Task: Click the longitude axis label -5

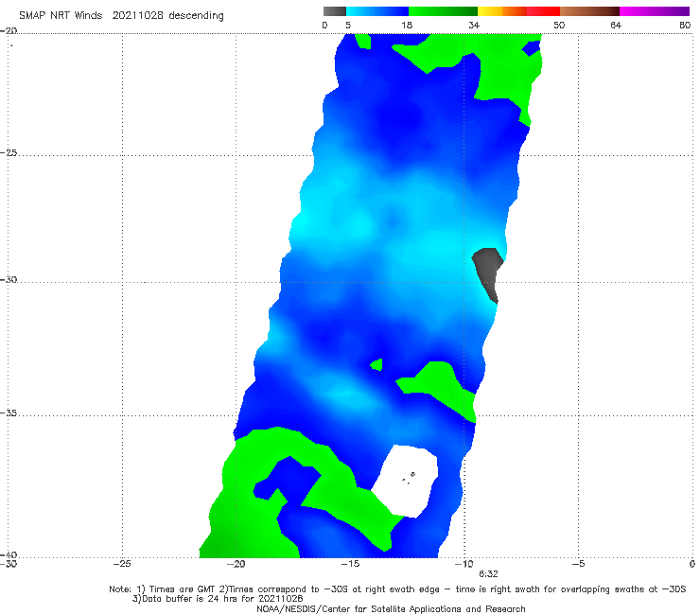Action: 578,564
